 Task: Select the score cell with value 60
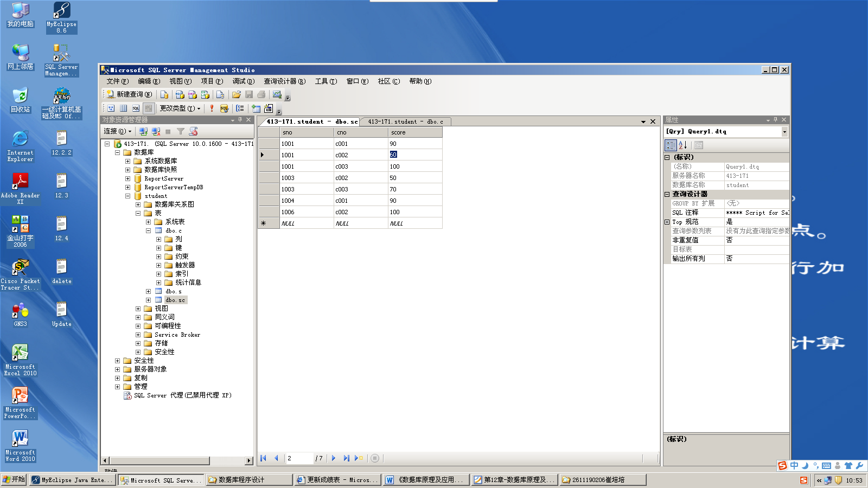415,155
